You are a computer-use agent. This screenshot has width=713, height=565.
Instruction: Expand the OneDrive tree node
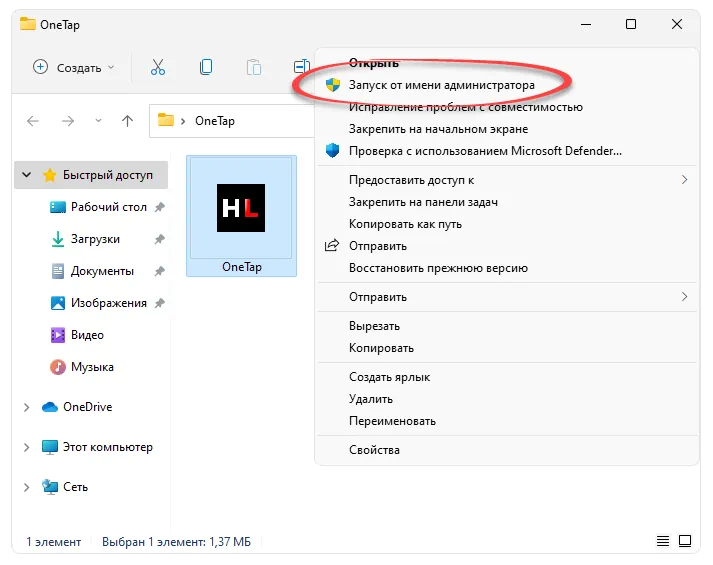tap(26, 407)
